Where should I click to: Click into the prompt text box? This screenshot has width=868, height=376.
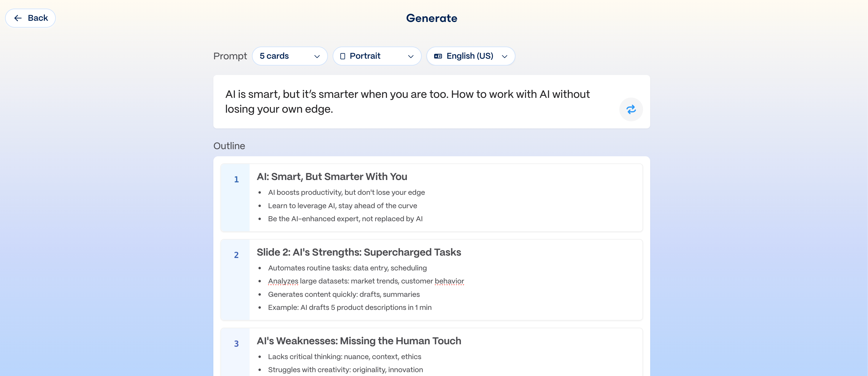pos(407,101)
